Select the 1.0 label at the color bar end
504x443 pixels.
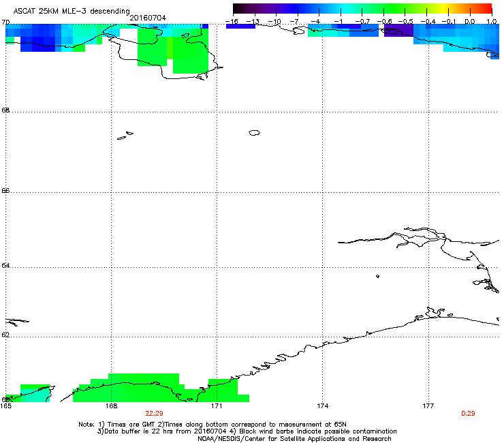492,22
